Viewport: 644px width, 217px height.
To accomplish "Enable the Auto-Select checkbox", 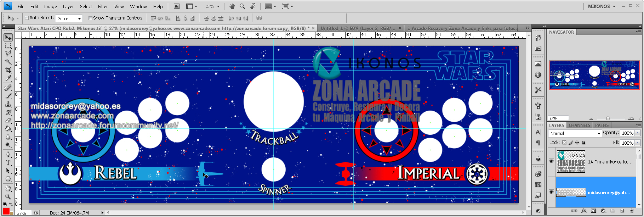I will point(27,18).
